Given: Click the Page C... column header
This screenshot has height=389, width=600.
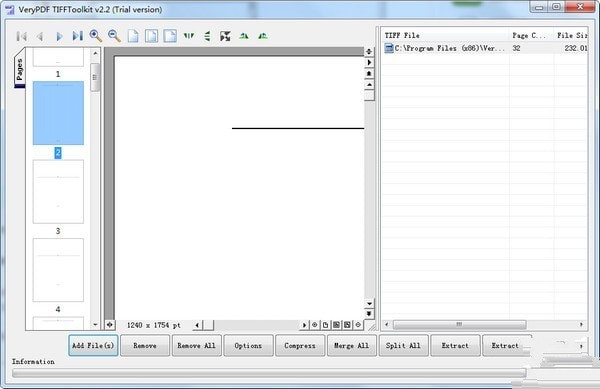Looking at the screenshot, I should pos(532,35).
